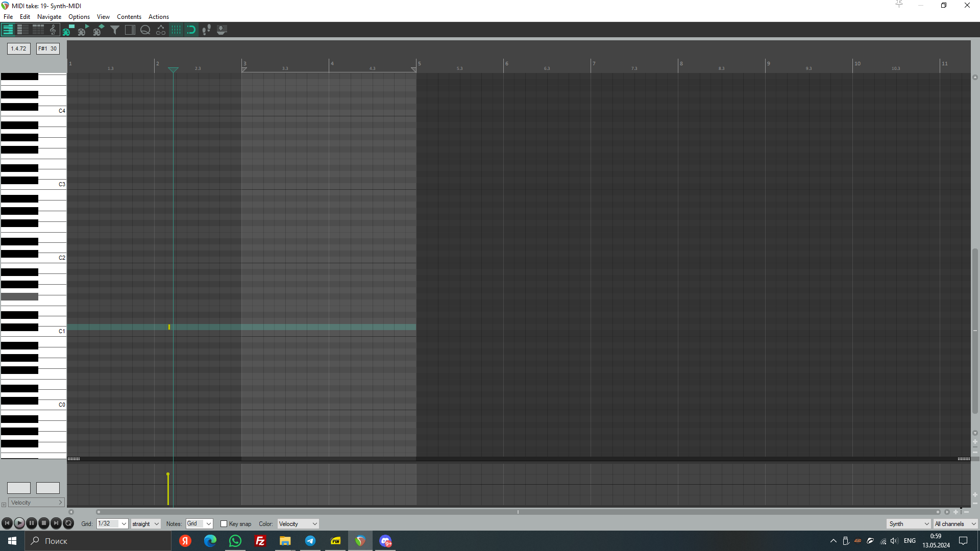Click the loop end marker at bar 5
980x551 pixels.
pyautogui.click(x=414, y=69)
